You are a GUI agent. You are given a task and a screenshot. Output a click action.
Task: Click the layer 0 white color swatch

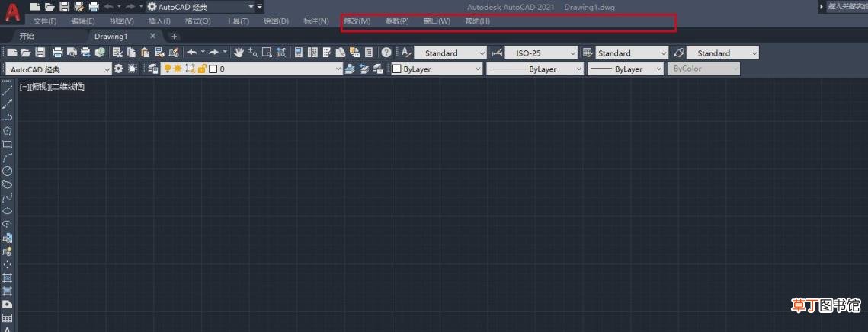click(x=213, y=69)
